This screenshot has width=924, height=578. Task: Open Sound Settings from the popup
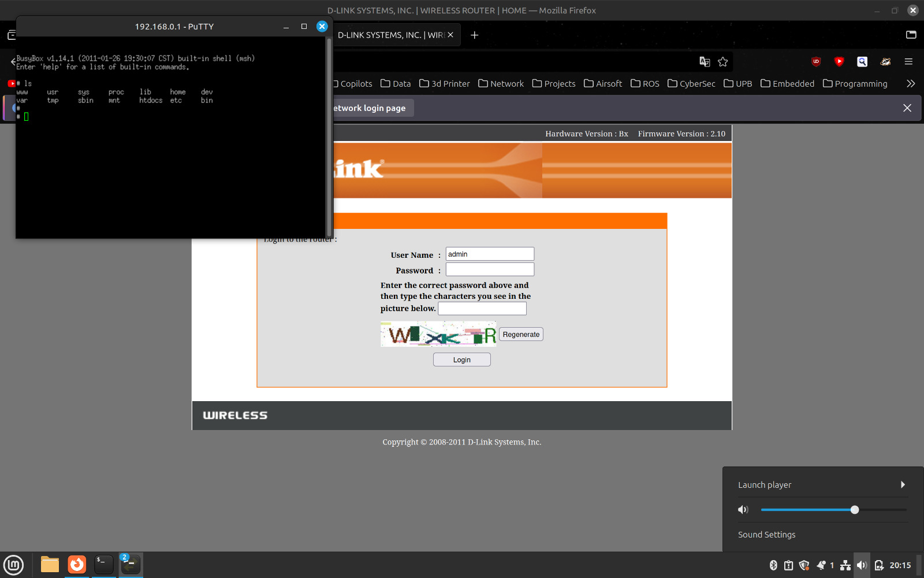coord(766,535)
